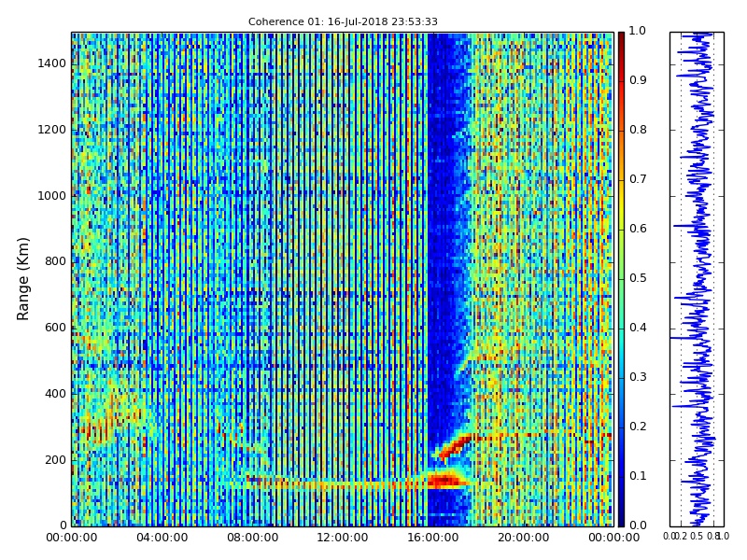Click the 800 tick label on range axis

coord(56,261)
